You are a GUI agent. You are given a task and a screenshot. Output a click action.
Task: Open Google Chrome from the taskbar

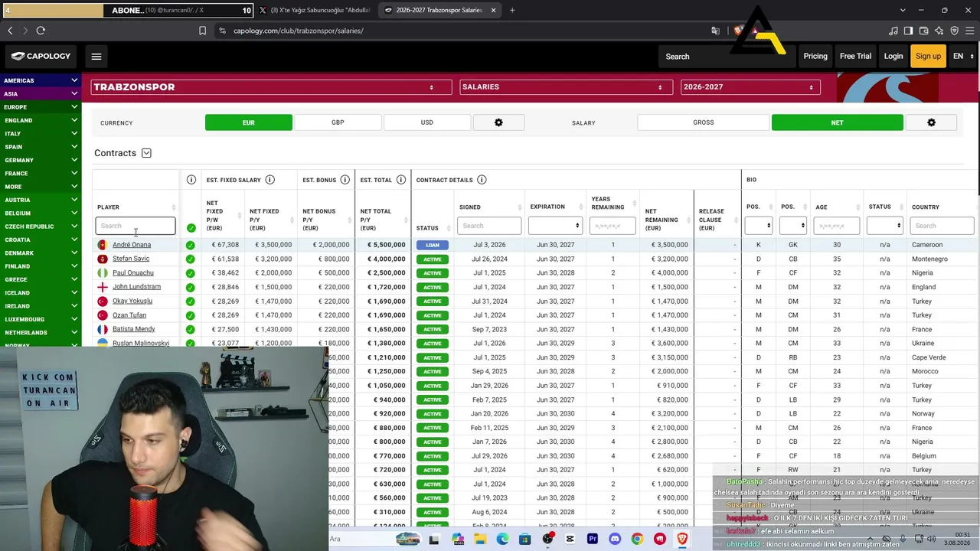click(x=637, y=539)
